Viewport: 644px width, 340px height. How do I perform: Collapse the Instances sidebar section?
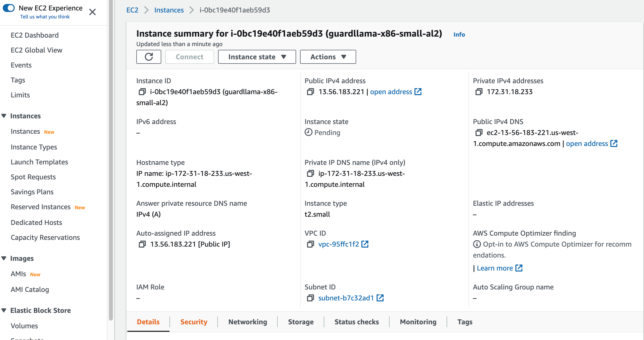point(4,116)
